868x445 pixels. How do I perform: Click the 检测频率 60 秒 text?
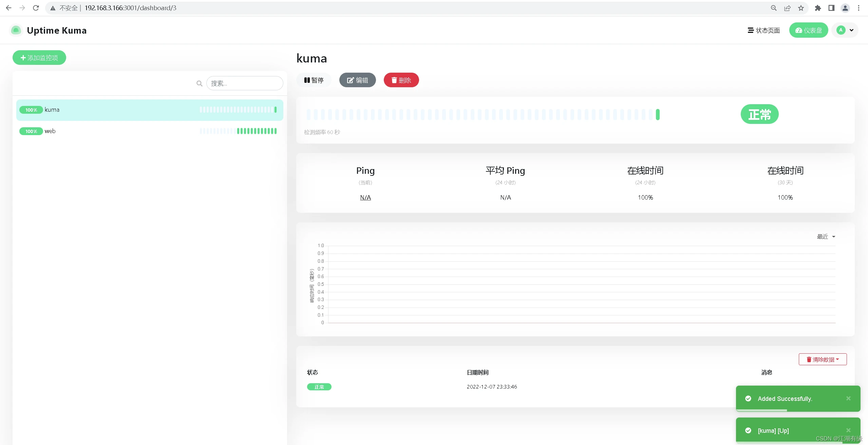tap(322, 132)
